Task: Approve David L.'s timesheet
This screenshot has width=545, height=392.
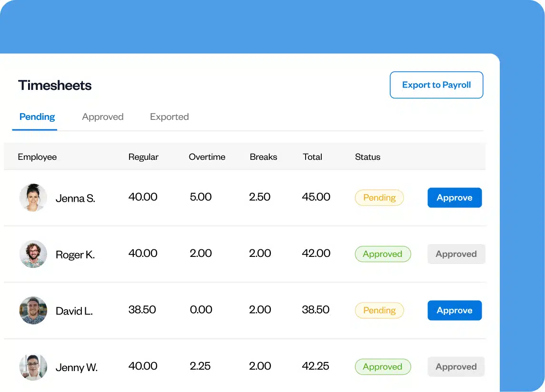Action: 455,310
